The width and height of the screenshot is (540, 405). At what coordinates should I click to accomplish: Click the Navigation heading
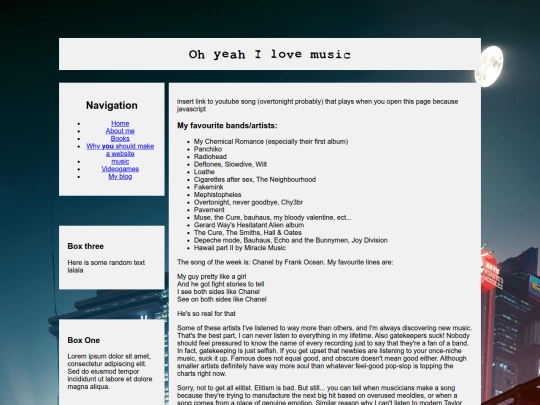click(112, 105)
